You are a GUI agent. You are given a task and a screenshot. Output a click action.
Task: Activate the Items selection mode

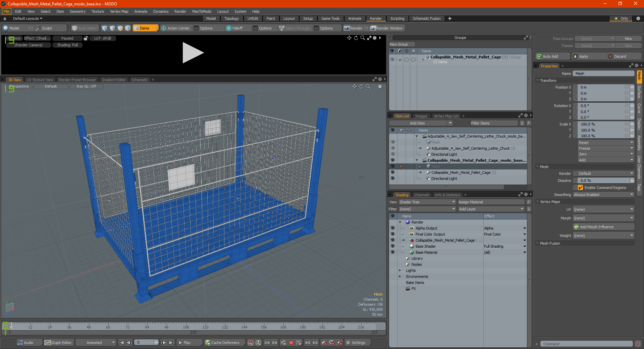(x=145, y=28)
